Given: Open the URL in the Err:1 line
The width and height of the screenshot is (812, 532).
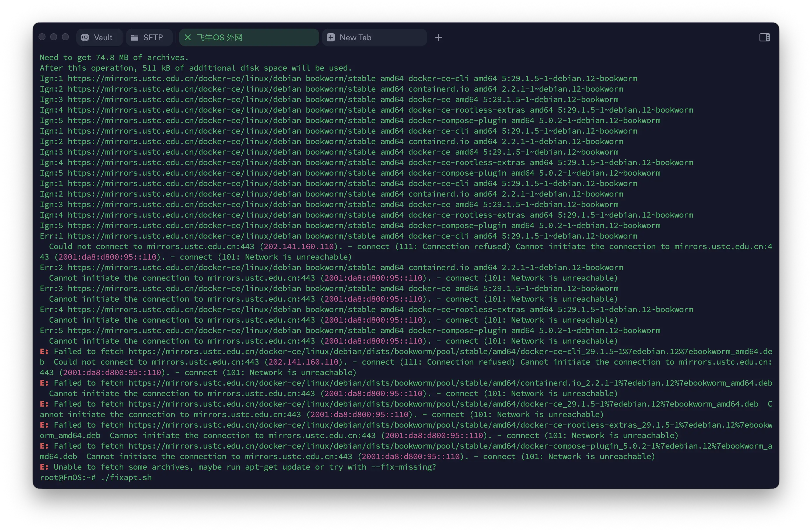Looking at the screenshot, I should pos(184,236).
